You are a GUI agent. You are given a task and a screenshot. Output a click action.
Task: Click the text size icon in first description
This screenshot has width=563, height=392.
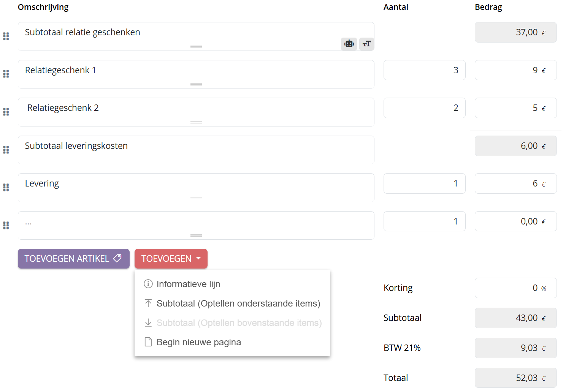coord(366,44)
